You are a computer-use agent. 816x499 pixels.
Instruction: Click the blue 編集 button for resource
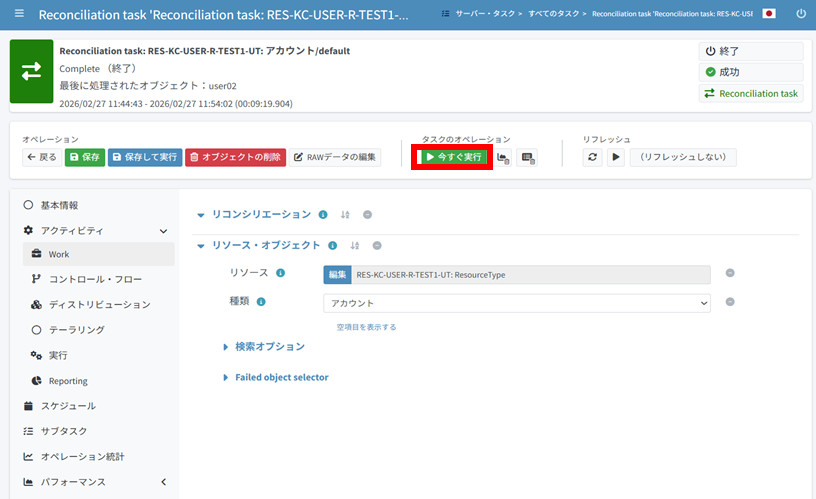pos(337,275)
